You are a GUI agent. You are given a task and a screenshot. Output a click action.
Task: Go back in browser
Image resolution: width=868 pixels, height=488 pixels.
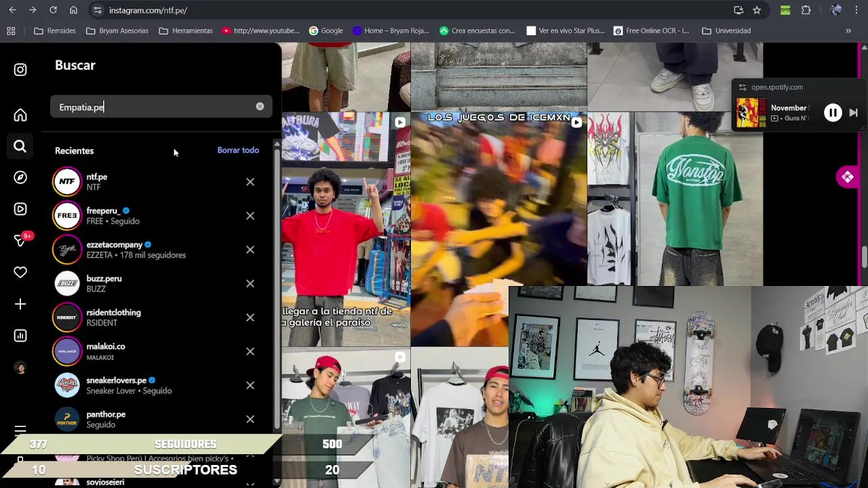[x=12, y=10]
